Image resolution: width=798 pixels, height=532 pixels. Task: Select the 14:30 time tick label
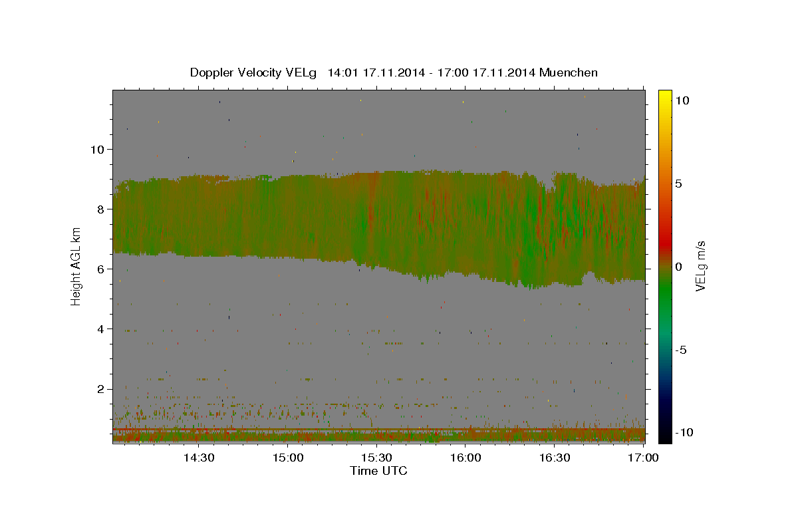pos(198,458)
